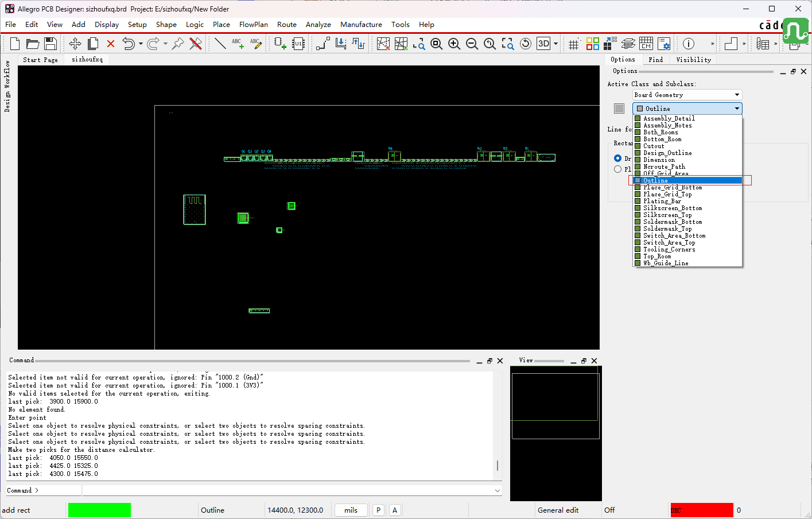Open the Manufacture menu
Viewport: 812px width, 519px height.
tap(361, 24)
